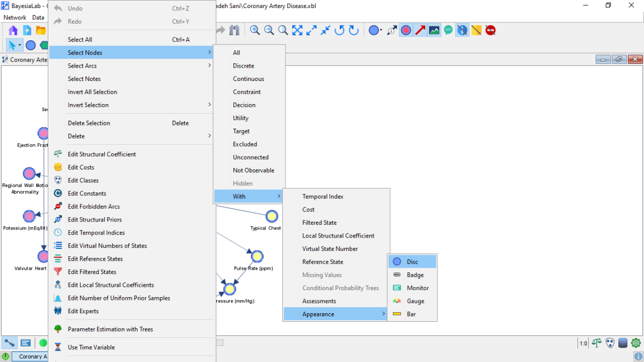Screen dimensions: 644x362
Task: Click Use Time Variable
Action: tap(132, 348)
